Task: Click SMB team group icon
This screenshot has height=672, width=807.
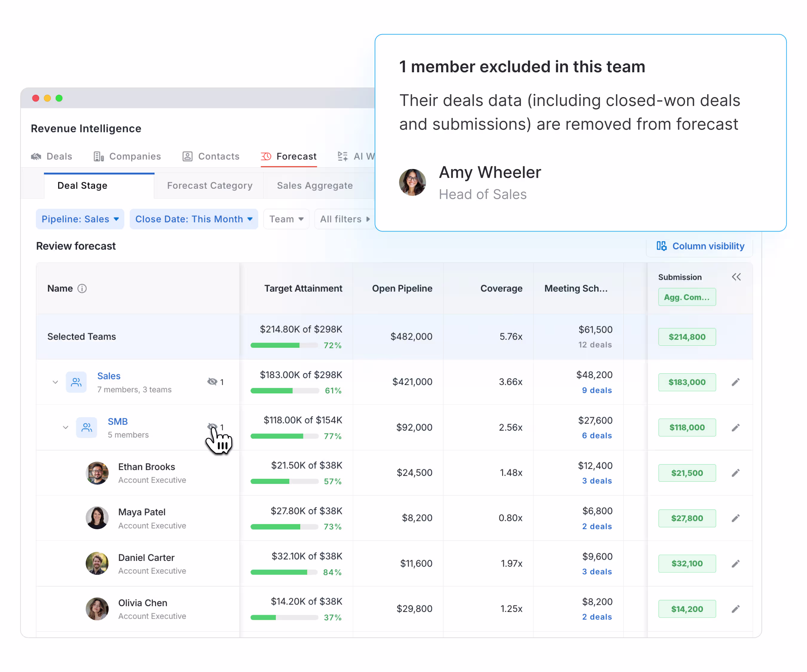Action: (x=86, y=427)
